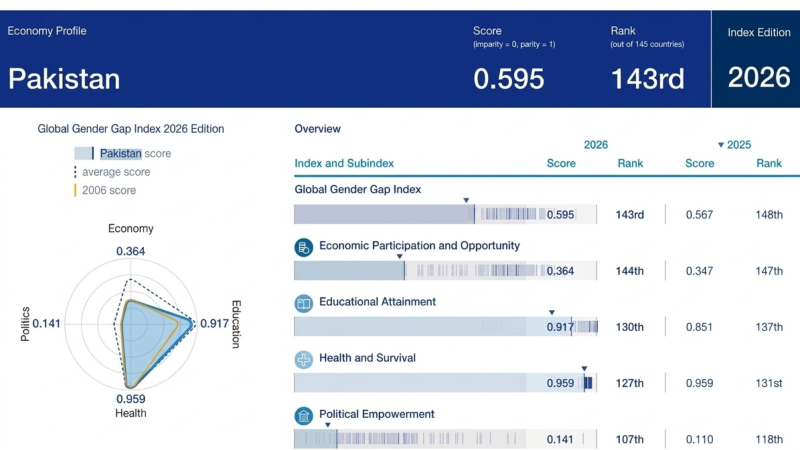This screenshot has width=800, height=450.
Task: Click the 2026 year header in table
Action: click(x=595, y=145)
